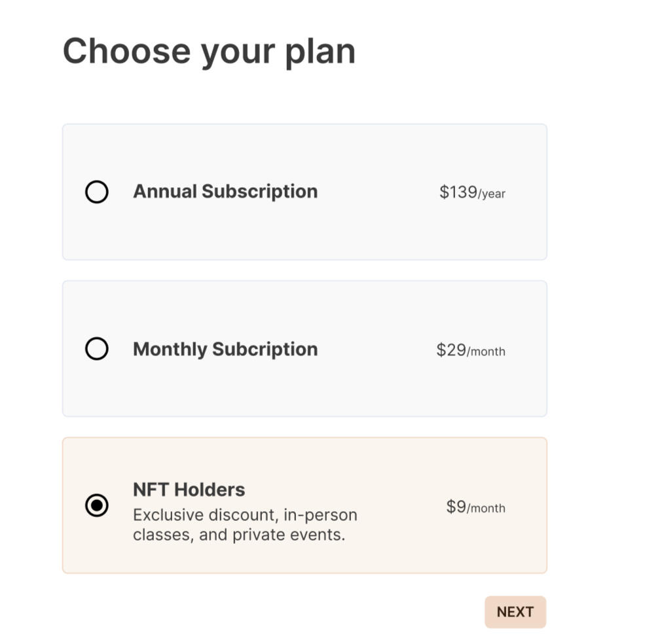Click the 'Exclusive discount, in-person' description line
This screenshot has width=645, height=644.
click(x=245, y=515)
